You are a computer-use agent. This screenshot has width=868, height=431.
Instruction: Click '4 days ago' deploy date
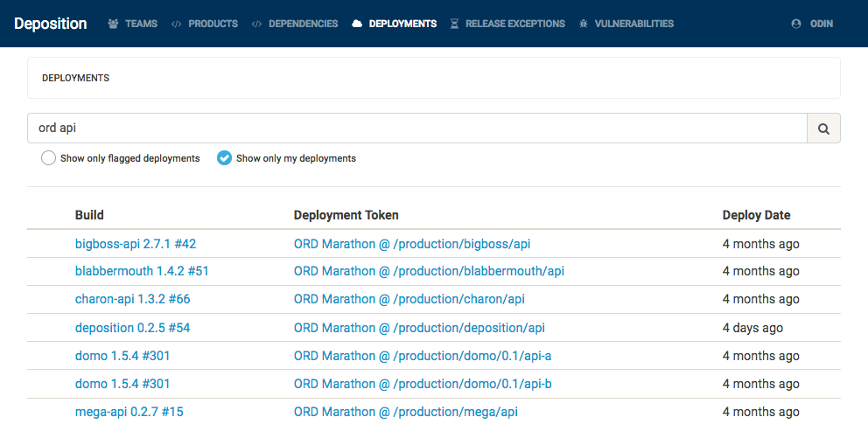[752, 328]
